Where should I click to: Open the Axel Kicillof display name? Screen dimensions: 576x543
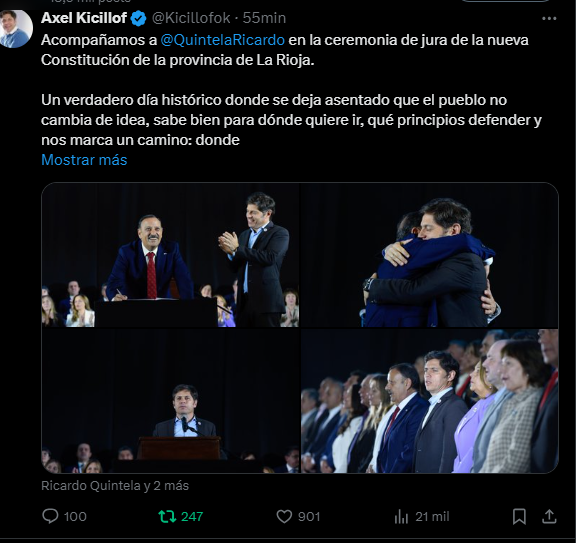point(84,18)
